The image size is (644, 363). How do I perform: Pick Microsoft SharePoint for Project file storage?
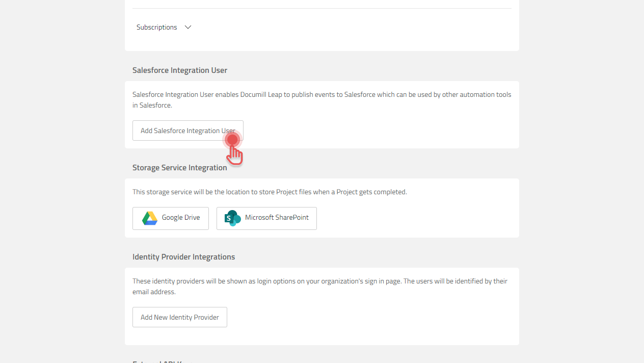point(266,218)
